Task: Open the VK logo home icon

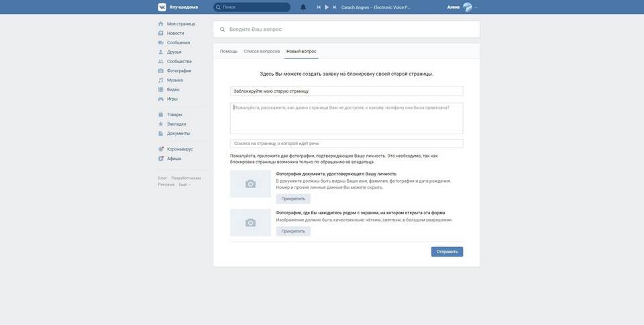Action: pos(162,7)
